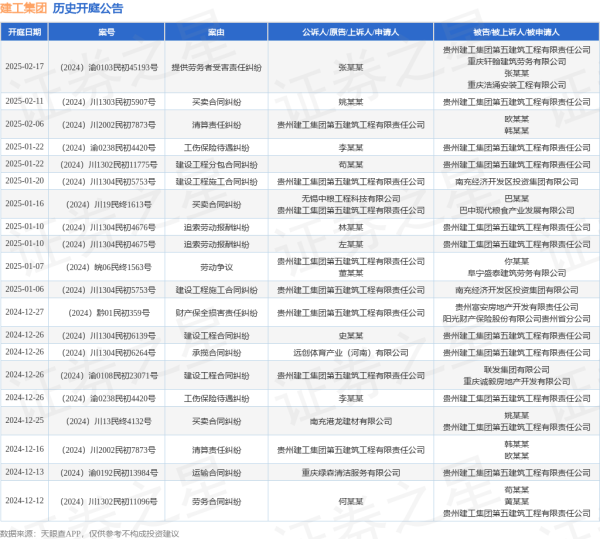Click plaintiff 姚某某 in 2025-02-11 row

(351, 102)
